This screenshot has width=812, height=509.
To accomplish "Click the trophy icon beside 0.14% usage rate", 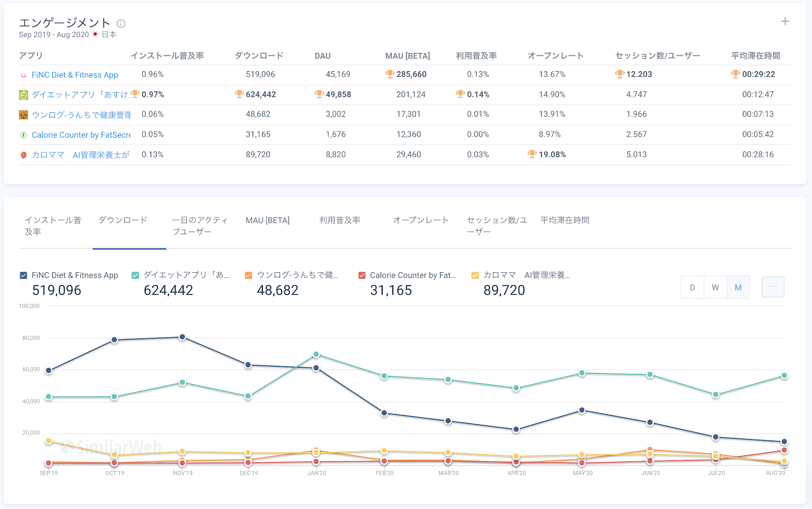I will (x=460, y=94).
